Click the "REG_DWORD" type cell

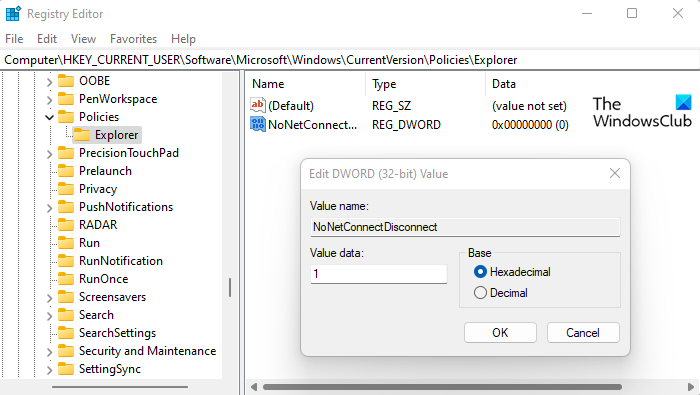[406, 125]
